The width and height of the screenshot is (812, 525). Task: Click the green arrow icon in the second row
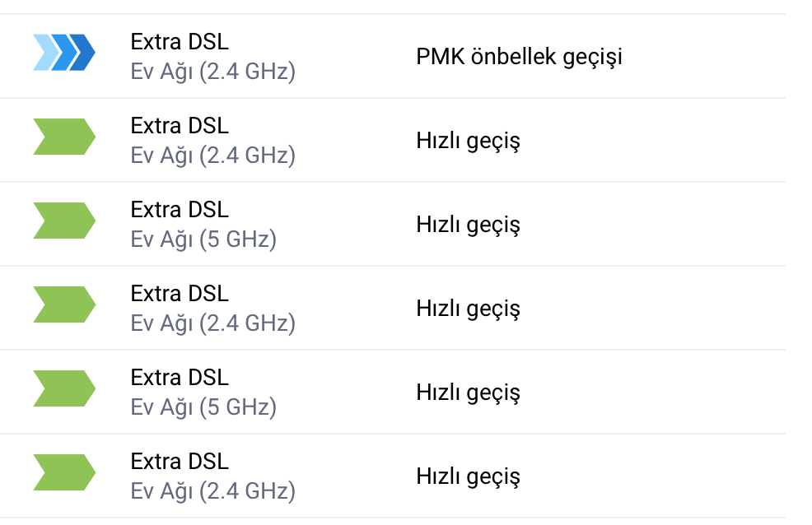pos(64,137)
